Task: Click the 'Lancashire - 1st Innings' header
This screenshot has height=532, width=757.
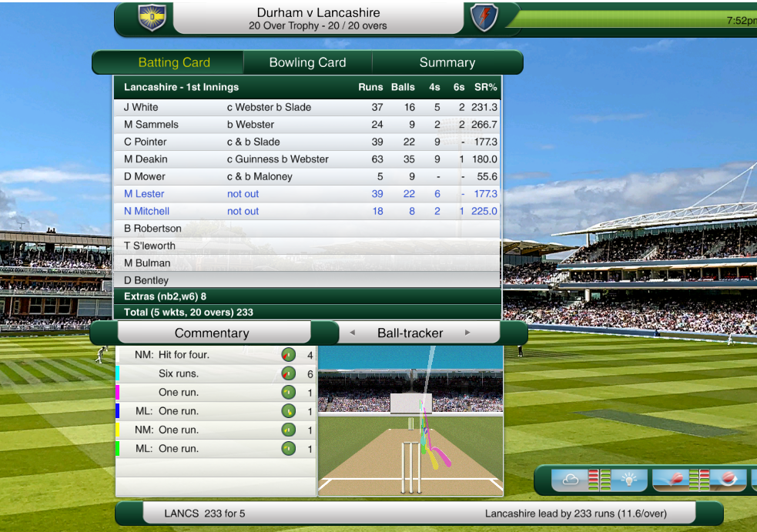Action: pos(181,87)
